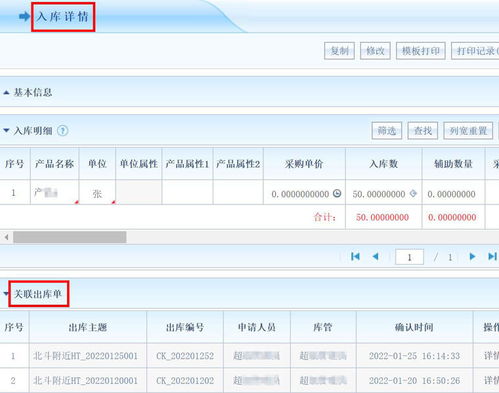Select the 库管 column header
The height and width of the screenshot is (393, 499).
click(x=323, y=327)
